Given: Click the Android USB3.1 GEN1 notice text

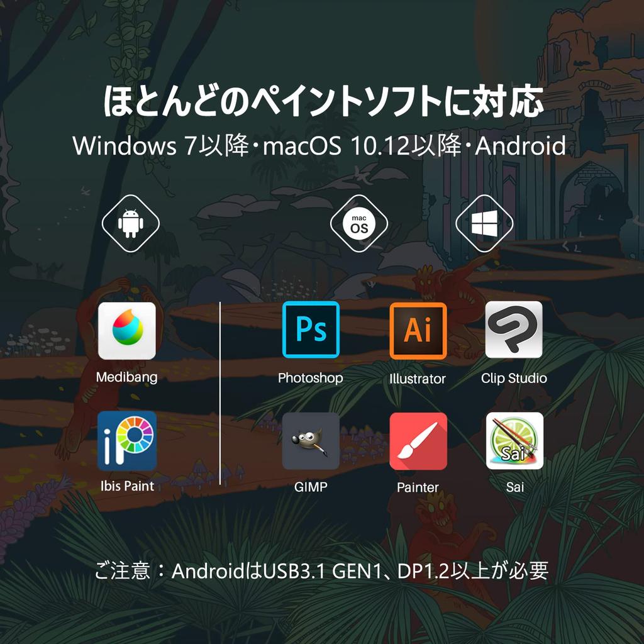Looking at the screenshot, I should coord(321,571).
